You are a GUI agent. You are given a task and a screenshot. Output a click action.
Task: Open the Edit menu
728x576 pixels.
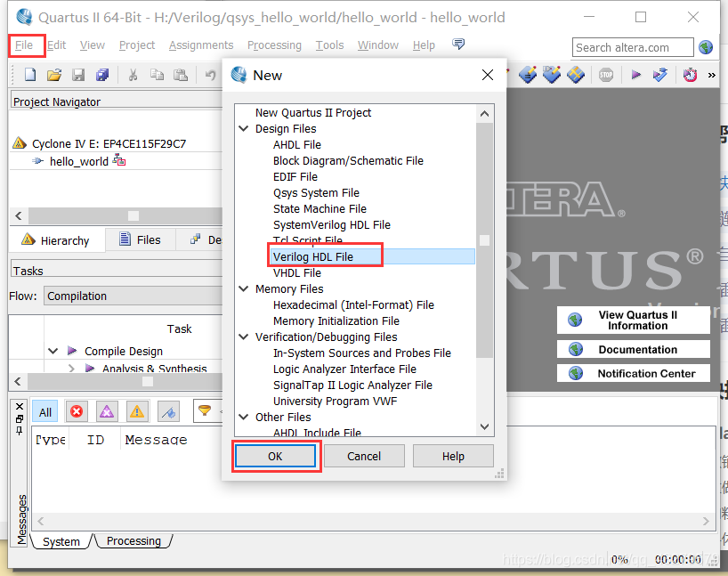pyautogui.click(x=57, y=45)
